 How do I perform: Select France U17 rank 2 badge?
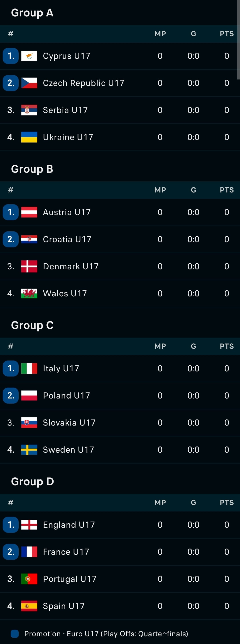[11, 552]
